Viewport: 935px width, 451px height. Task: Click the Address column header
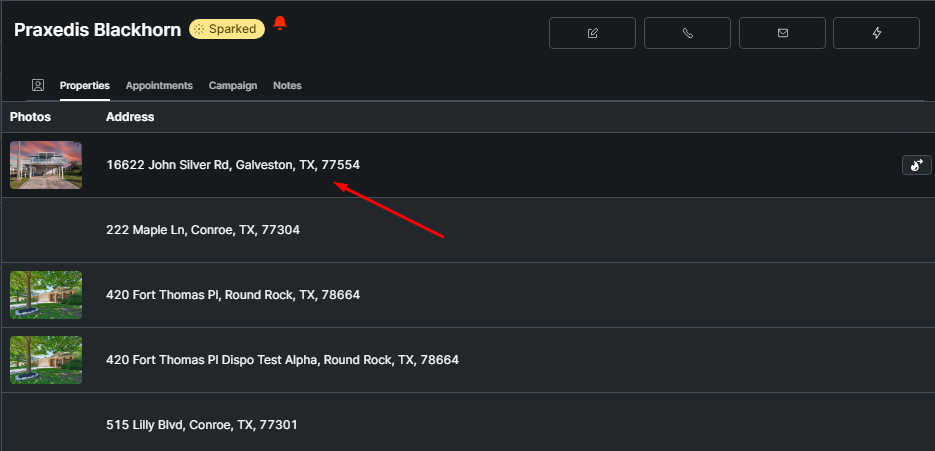pyautogui.click(x=130, y=117)
